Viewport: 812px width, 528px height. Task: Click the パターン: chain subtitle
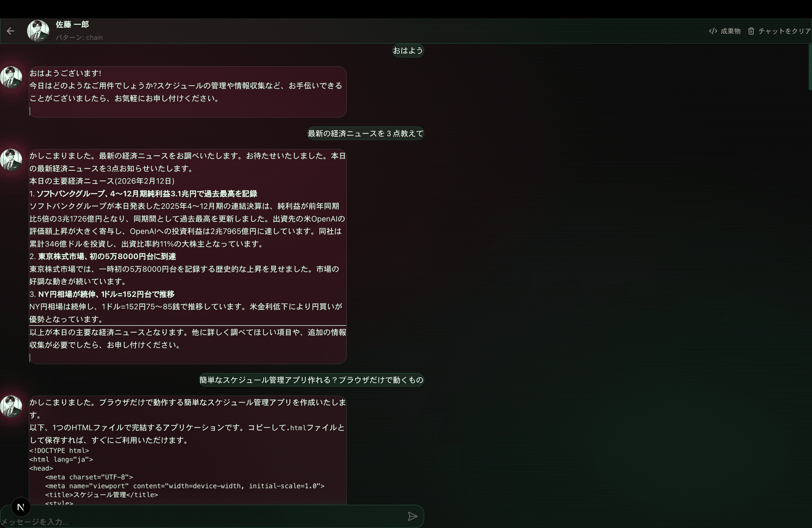[79, 38]
